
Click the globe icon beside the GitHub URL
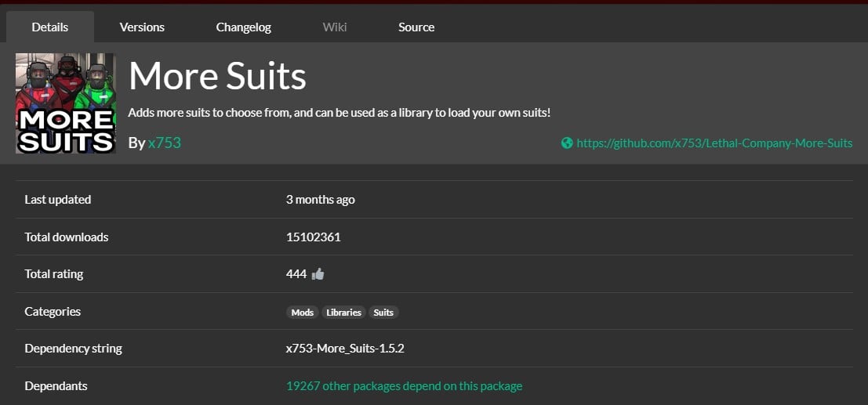coord(567,143)
